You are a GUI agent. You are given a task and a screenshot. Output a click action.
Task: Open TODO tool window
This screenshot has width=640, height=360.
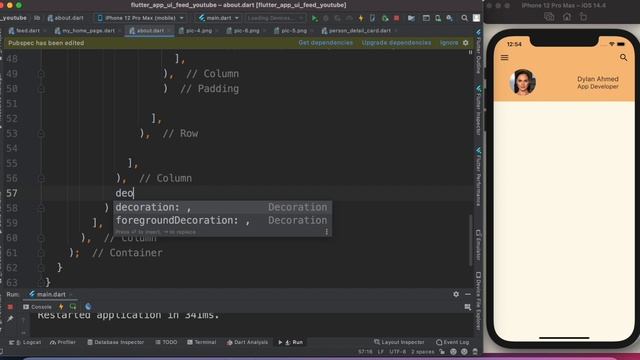[x=166, y=342]
